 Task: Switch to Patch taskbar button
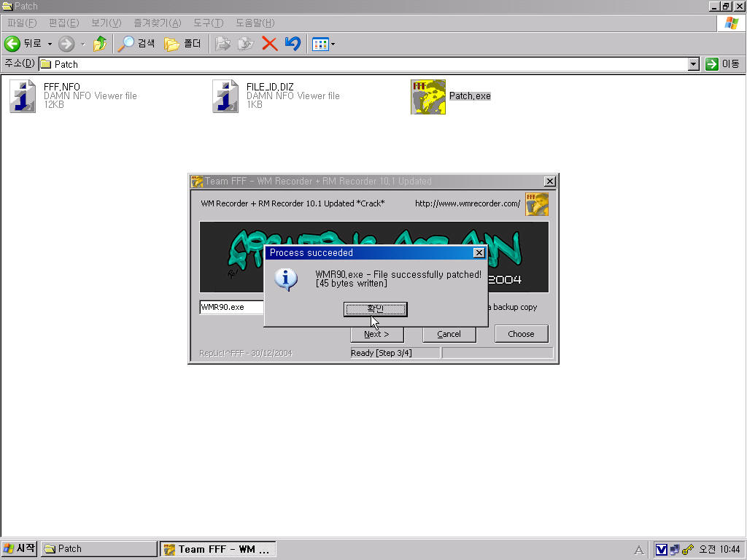[x=98, y=548]
